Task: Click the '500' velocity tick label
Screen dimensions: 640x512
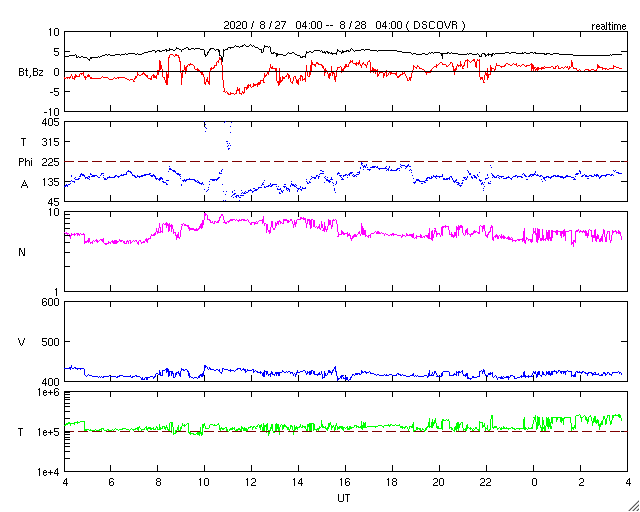Action: click(x=51, y=342)
